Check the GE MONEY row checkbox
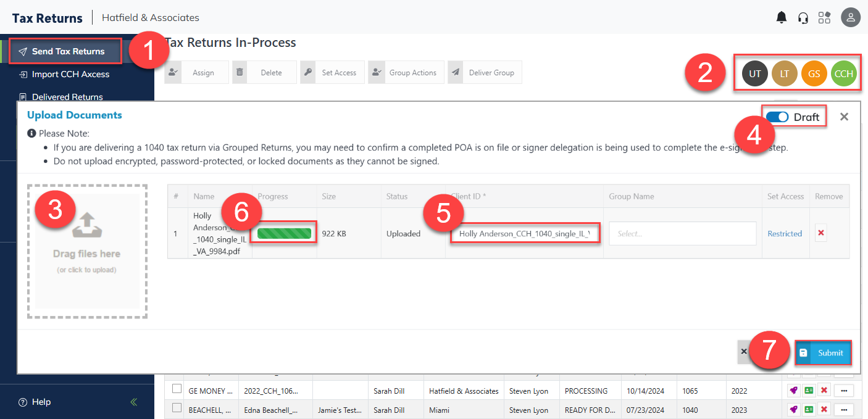Image resolution: width=868 pixels, height=419 pixels. pyautogui.click(x=177, y=390)
